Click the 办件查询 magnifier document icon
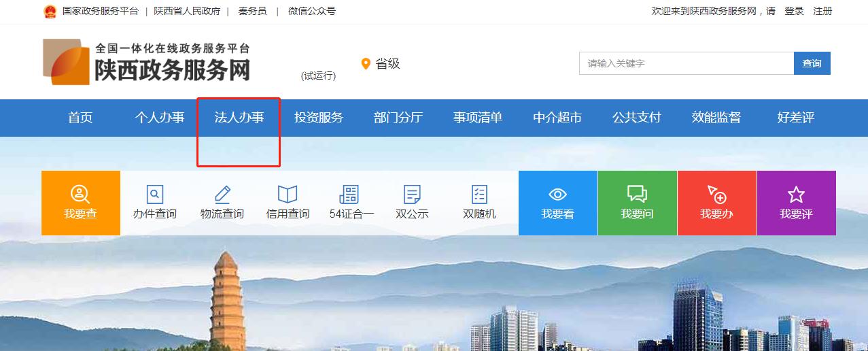The width and height of the screenshot is (868, 351). (155, 195)
